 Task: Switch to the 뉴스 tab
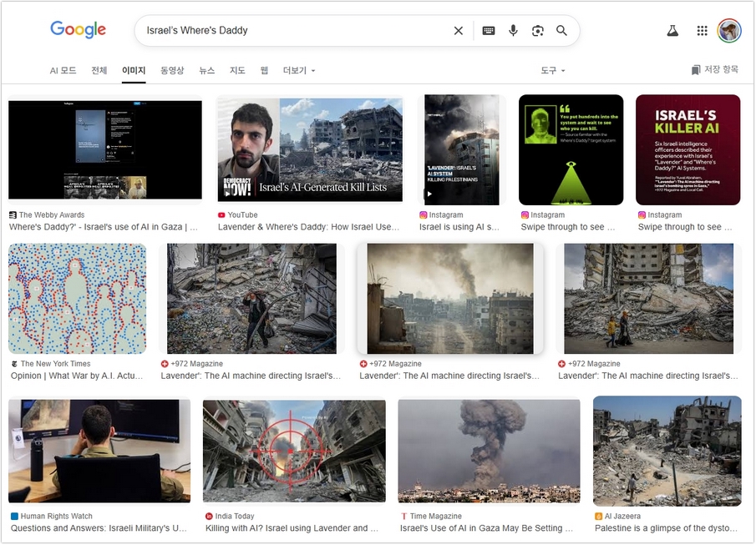click(x=206, y=71)
